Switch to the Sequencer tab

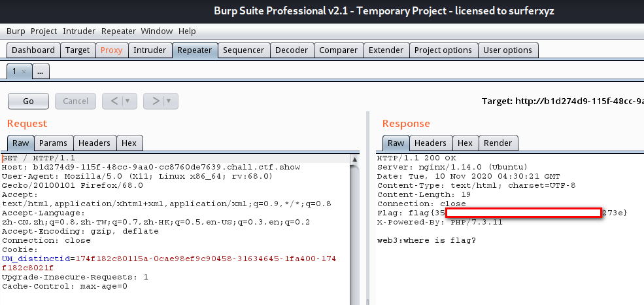point(244,50)
